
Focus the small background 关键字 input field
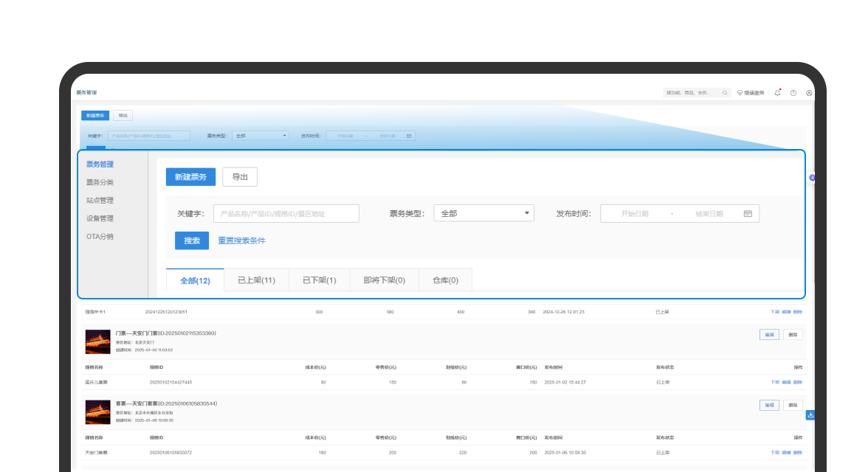pos(149,136)
